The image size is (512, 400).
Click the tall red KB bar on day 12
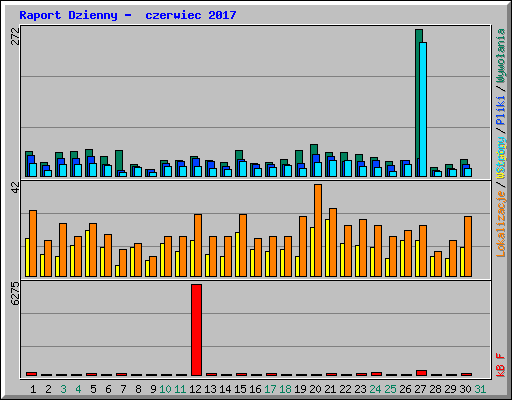tap(196, 330)
